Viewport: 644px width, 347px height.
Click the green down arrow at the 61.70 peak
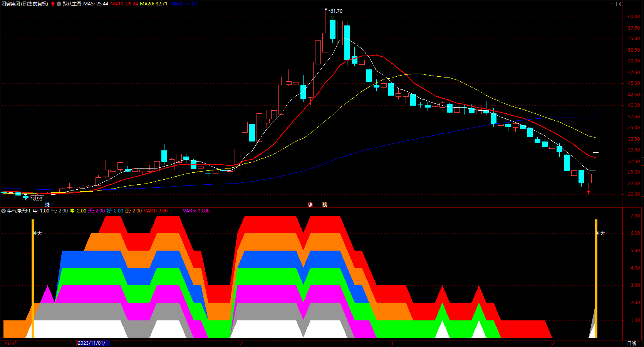coord(332,17)
